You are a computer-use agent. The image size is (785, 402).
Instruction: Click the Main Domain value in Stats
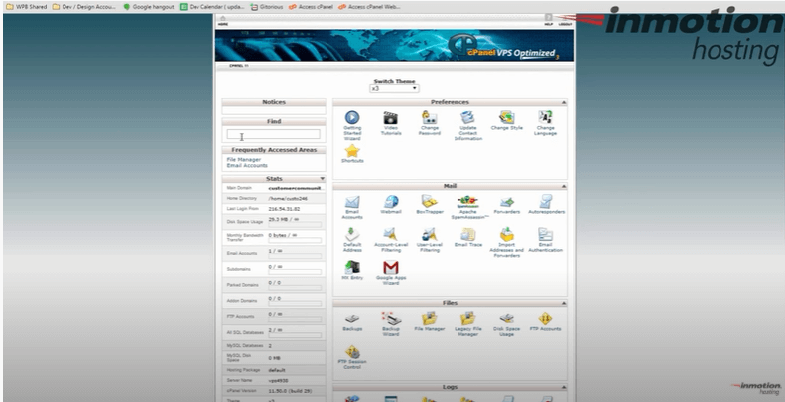click(294, 188)
